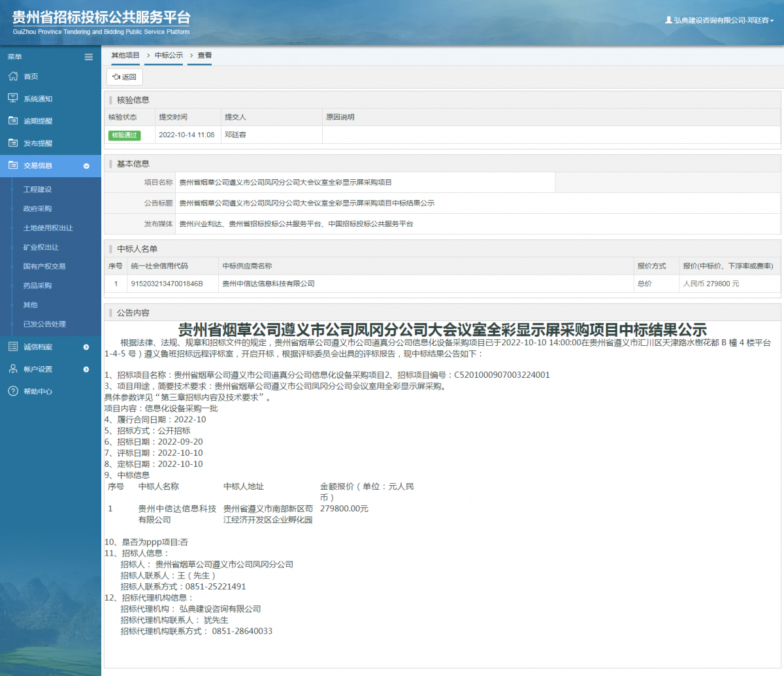This screenshot has width=784, height=676.
Task: Click the list icon beside 诚信档案
Action: pyautogui.click(x=13, y=346)
